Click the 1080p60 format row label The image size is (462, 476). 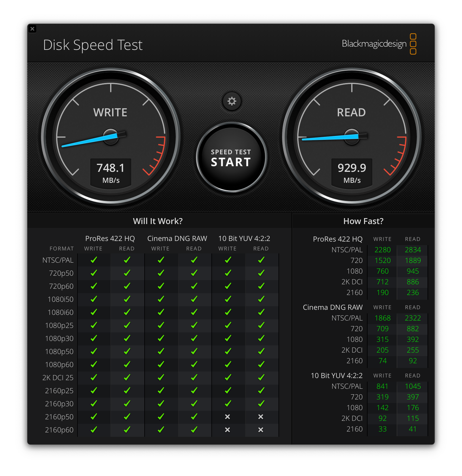59,365
